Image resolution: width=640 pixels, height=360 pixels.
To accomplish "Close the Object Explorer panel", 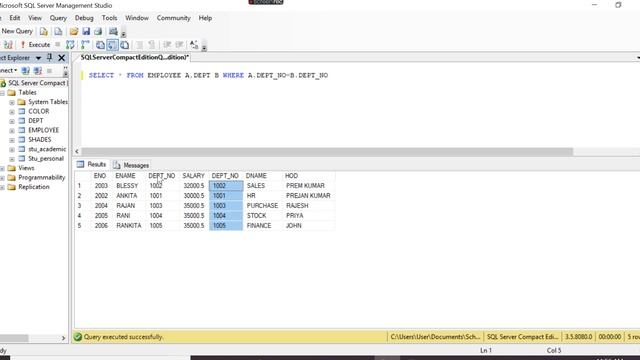I will coord(62,58).
